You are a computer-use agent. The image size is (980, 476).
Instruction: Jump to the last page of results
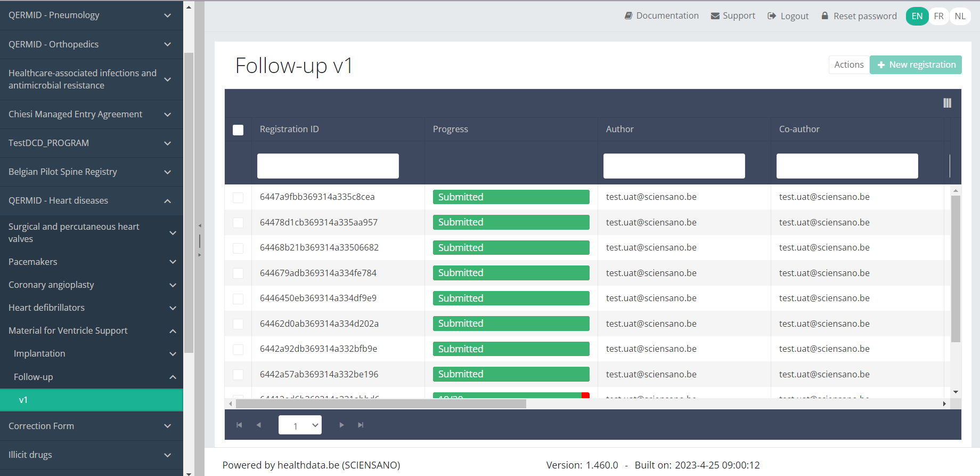361,425
